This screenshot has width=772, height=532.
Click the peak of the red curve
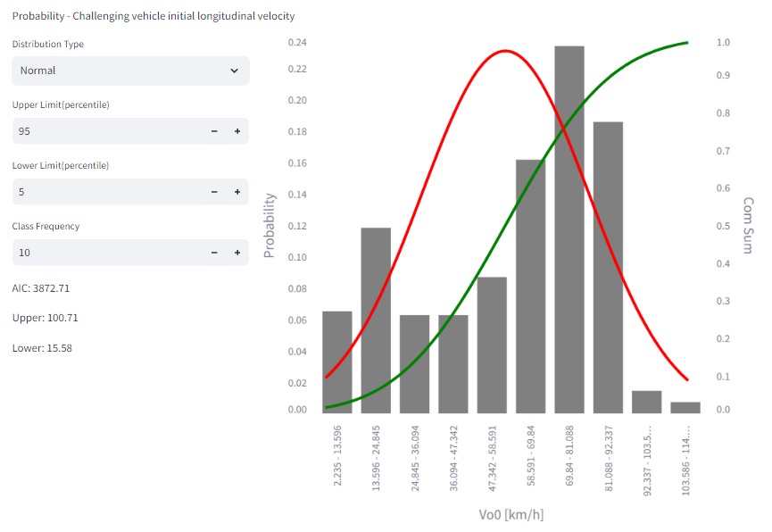505,51
